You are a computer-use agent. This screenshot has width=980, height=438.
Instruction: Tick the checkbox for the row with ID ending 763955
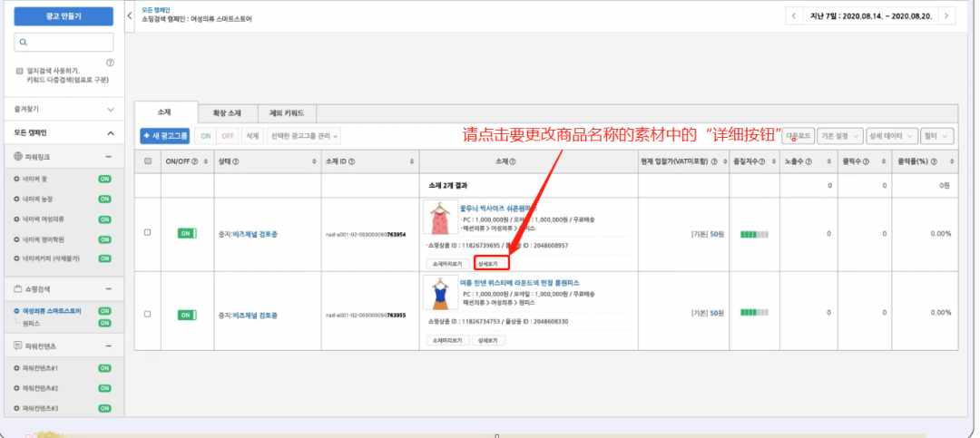148,314
